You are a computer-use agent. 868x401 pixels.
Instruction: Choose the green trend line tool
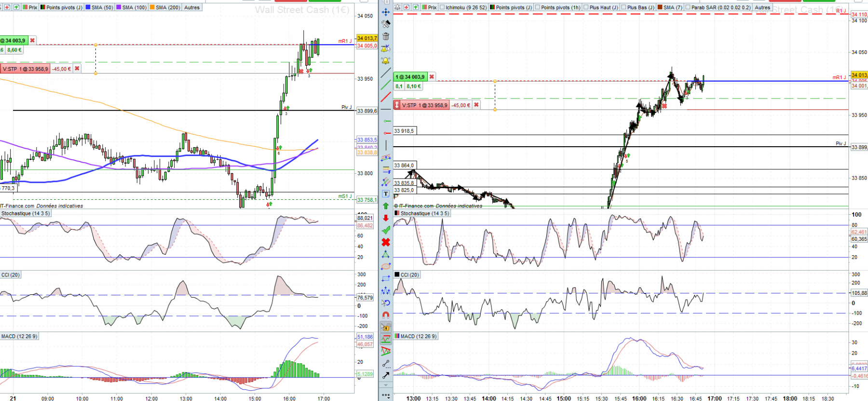386,85
